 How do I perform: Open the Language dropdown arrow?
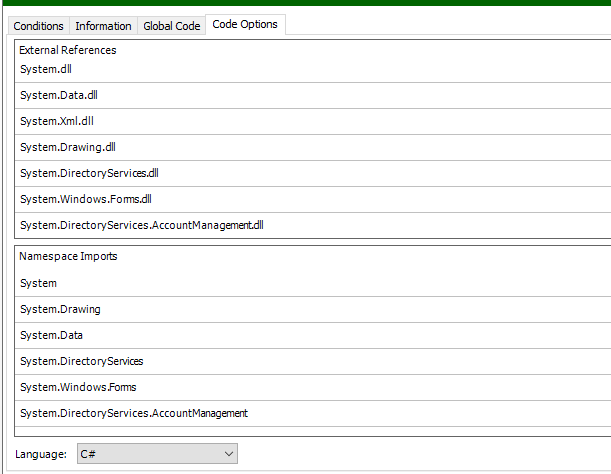[229, 455]
